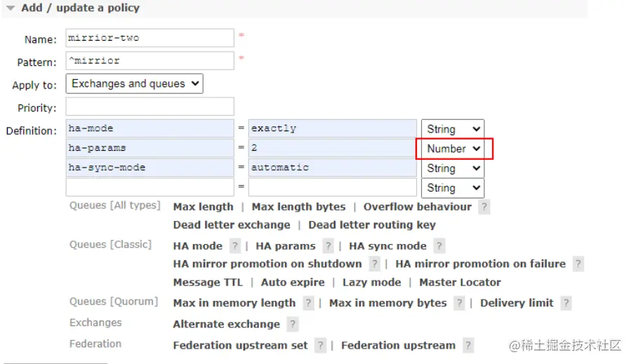
Task: Add the Auto expire policy key
Action: pyautogui.click(x=293, y=283)
